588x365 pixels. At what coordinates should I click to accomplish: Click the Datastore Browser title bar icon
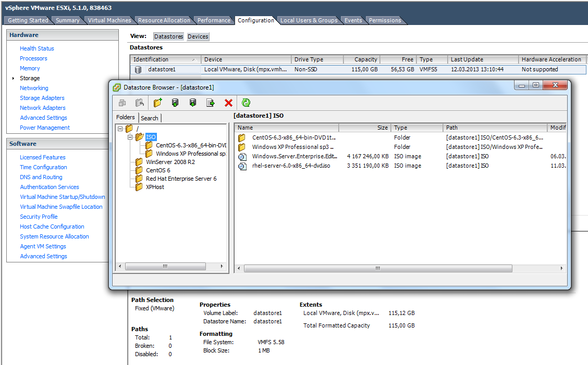point(117,87)
